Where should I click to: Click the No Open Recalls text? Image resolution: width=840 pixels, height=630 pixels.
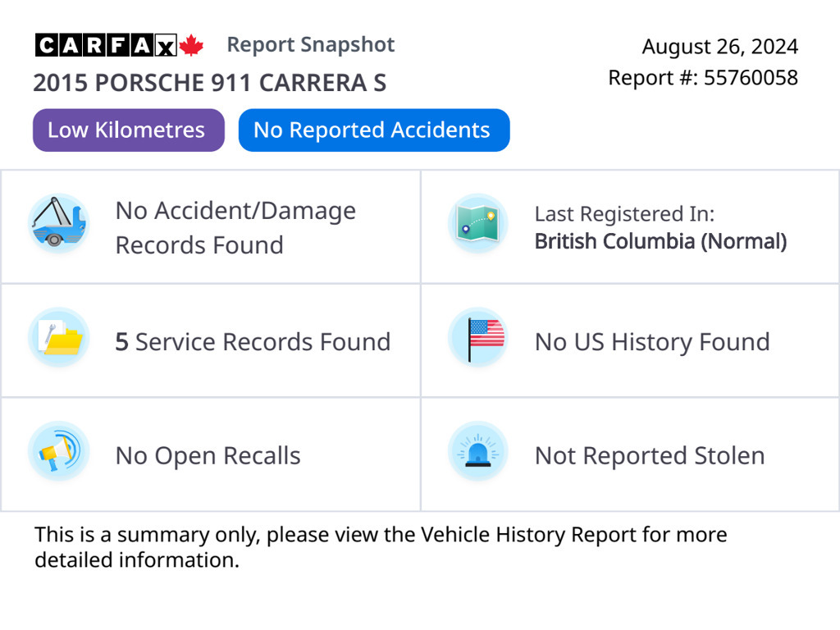[208, 455]
